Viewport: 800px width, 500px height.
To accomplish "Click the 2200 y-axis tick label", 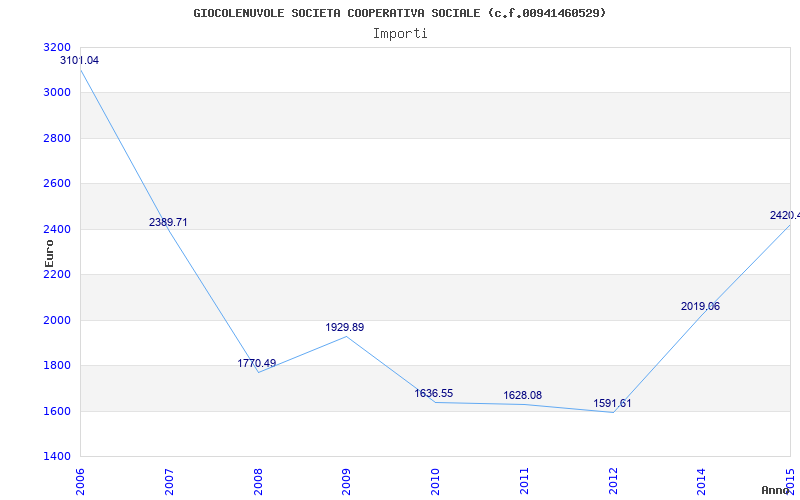I will point(57,275).
